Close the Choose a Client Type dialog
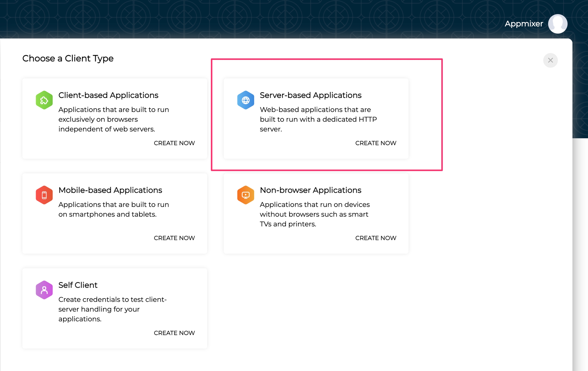Viewport: 588px width, 371px height. coord(550,60)
